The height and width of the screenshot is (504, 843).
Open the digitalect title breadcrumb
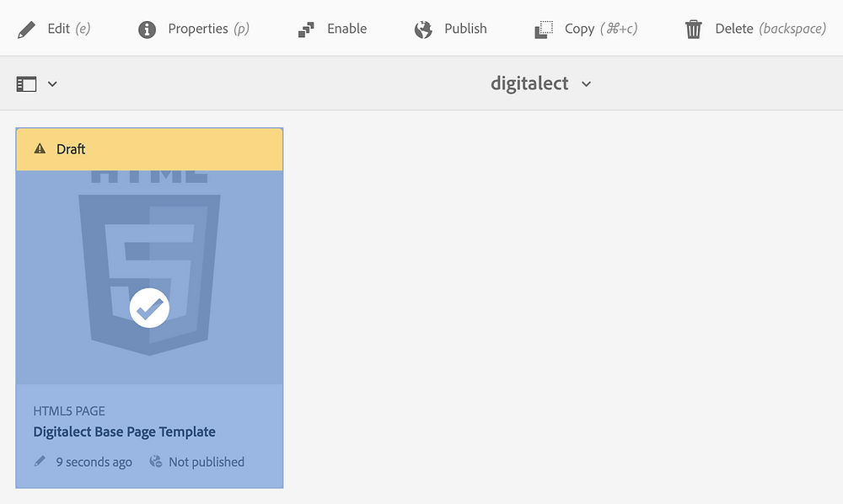[x=529, y=83]
